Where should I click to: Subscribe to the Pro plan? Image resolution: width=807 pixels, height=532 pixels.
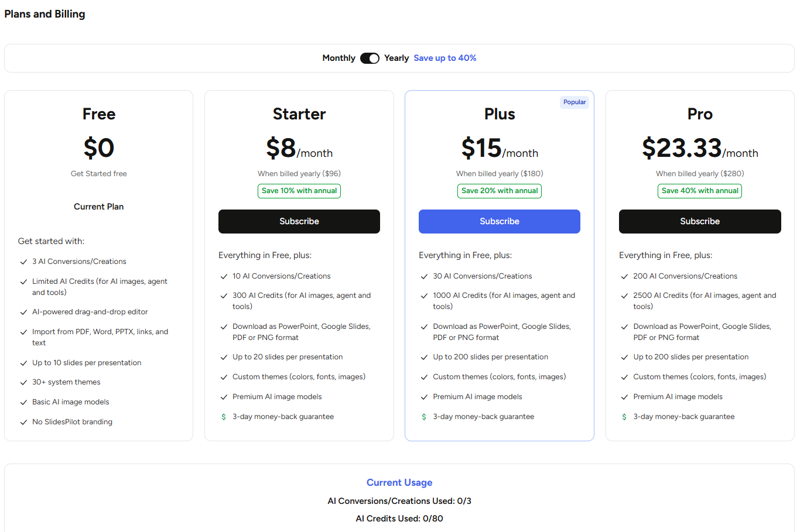coord(700,221)
